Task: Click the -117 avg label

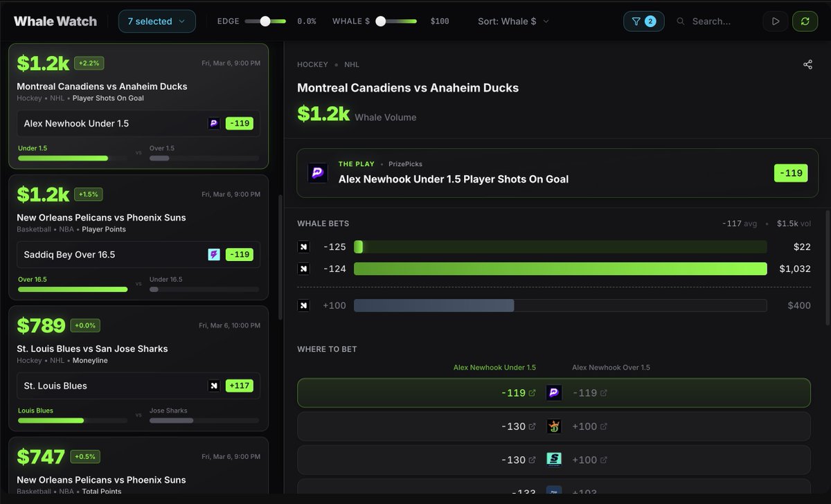Action: (x=741, y=224)
